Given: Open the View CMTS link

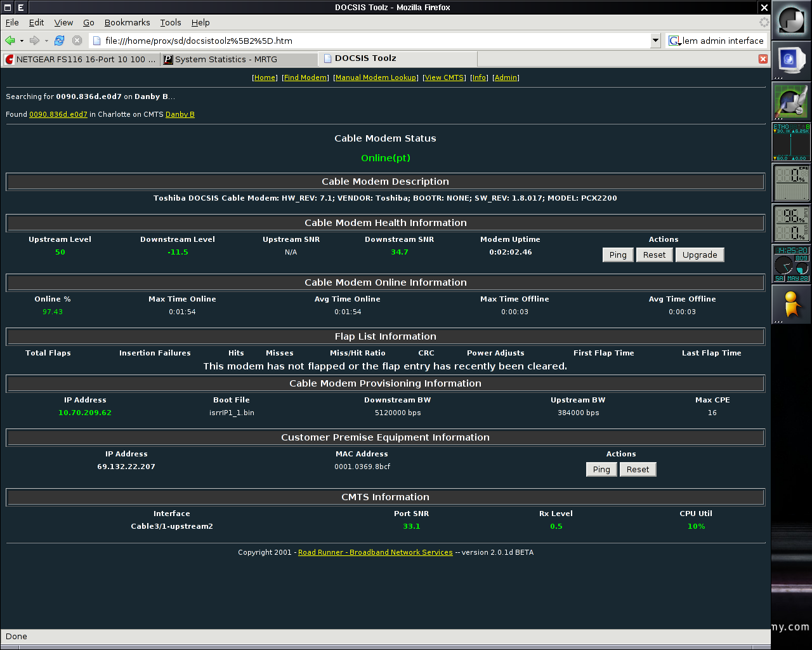Looking at the screenshot, I should (444, 77).
